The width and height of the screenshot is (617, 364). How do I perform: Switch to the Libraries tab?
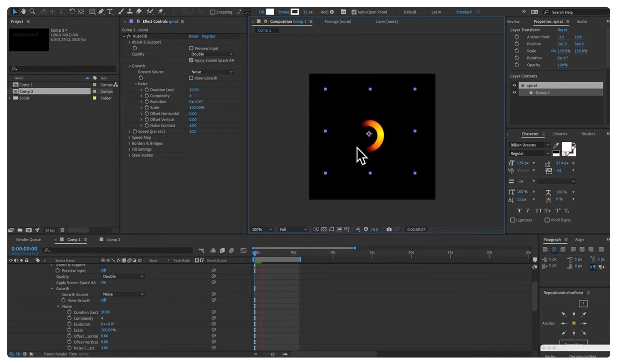coord(559,134)
